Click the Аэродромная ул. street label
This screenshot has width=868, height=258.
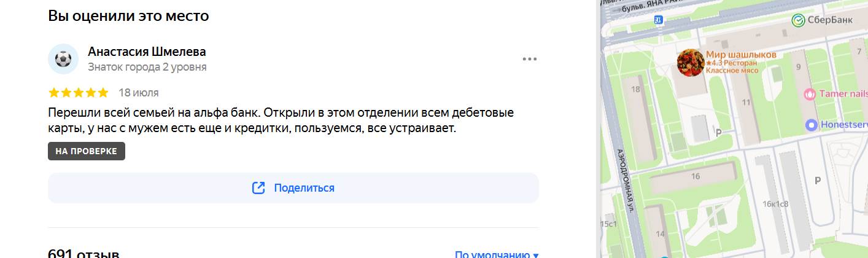point(625,181)
